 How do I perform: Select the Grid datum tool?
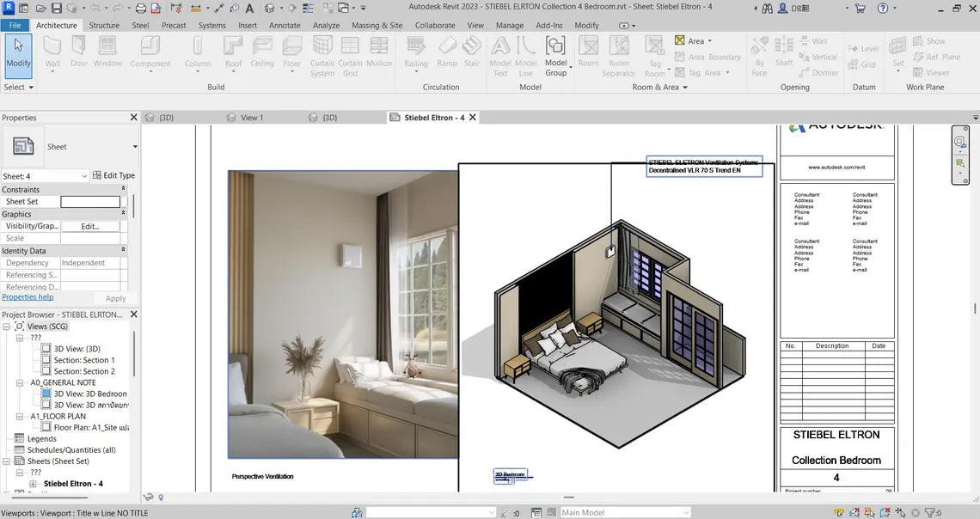point(862,64)
